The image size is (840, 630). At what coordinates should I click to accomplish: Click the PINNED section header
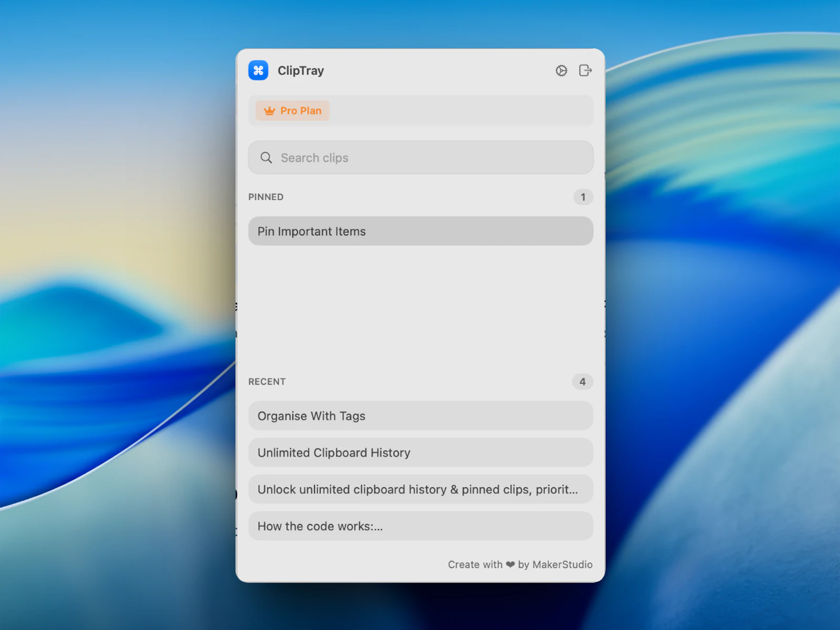pos(266,197)
